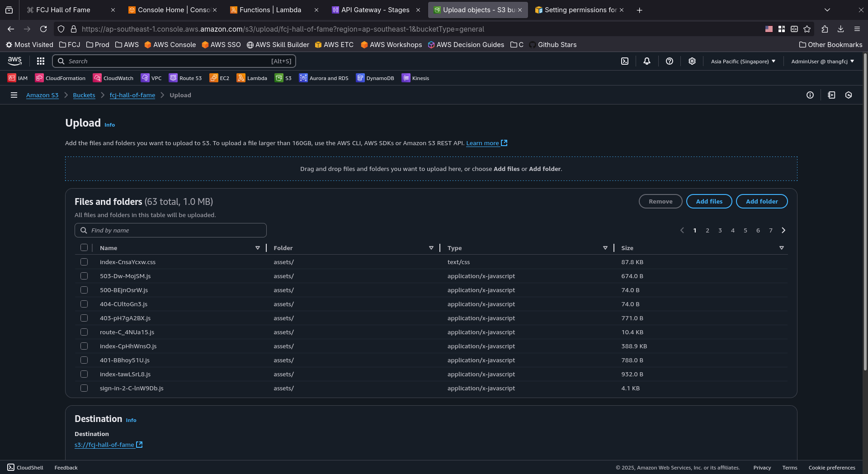
Task: Open the Route 53 shortcut
Action: (x=185, y=78)
